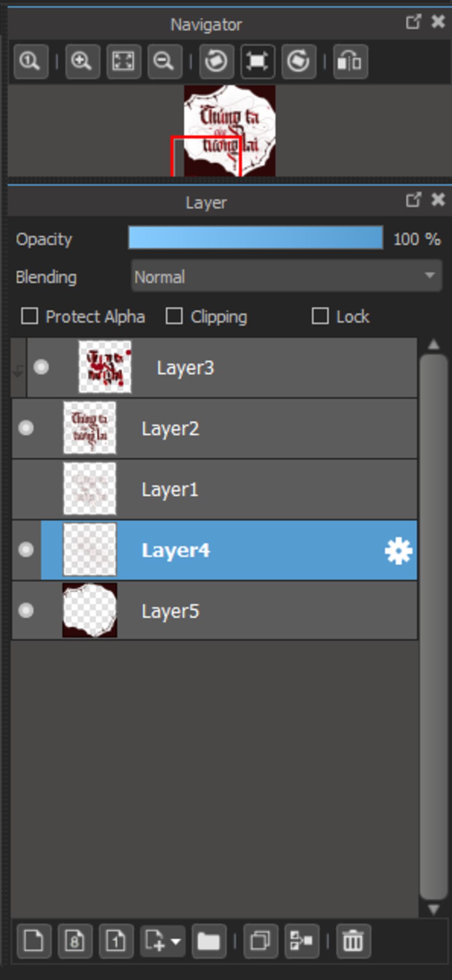Image resolution: width=452 pixels, height=980 pixels.
Task: Delete layer using the trash icon
Action: pos(353,941)
